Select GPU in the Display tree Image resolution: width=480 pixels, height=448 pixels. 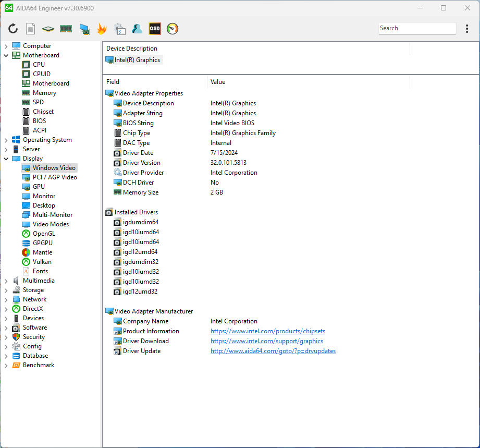39,187
